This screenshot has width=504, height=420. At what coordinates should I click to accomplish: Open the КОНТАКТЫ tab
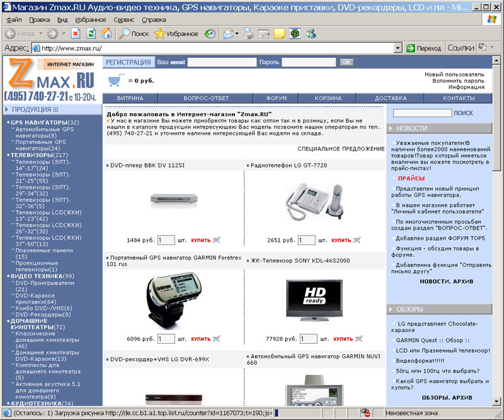coord(459,98)
